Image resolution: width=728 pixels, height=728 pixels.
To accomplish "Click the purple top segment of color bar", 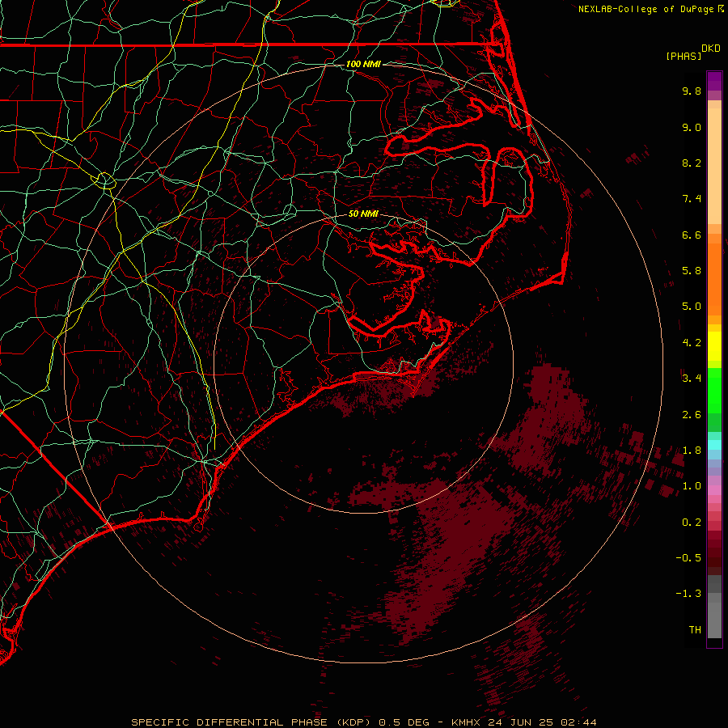I will point(714,81).
